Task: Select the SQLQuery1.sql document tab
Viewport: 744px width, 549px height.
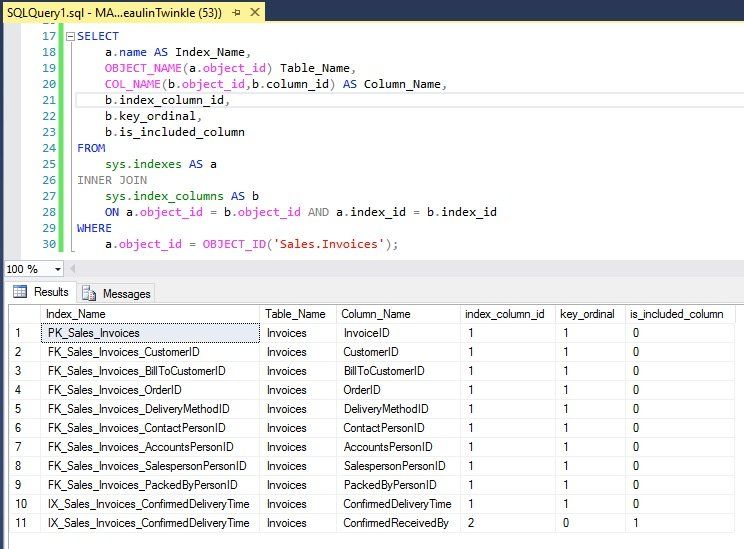Action: 114,12
